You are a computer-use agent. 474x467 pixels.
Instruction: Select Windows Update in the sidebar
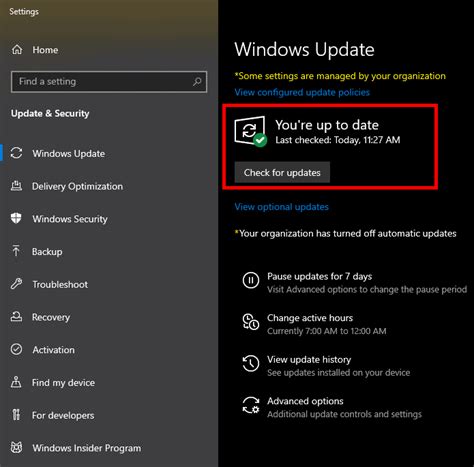click(x=68, y=154)
